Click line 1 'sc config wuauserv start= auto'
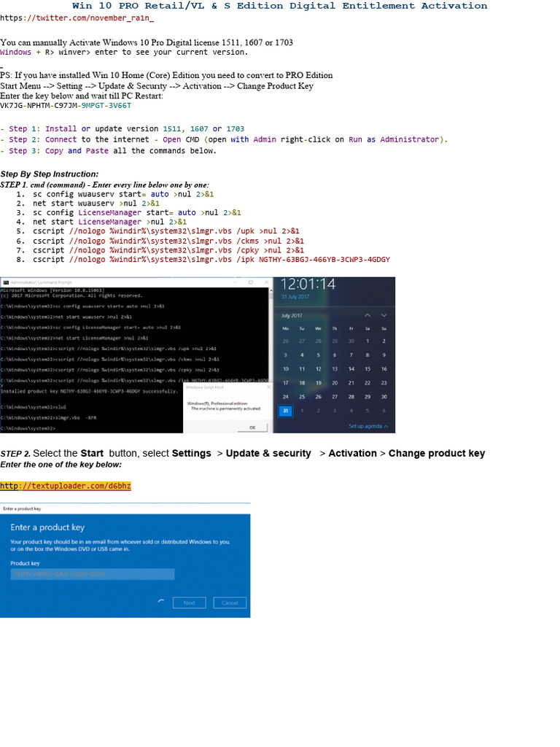The width and height of the screenshot is (560, 747). point(123,194)
